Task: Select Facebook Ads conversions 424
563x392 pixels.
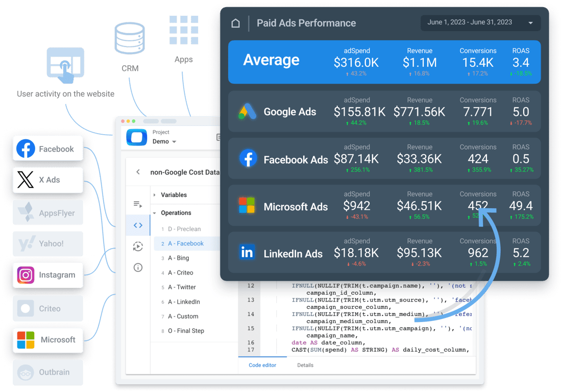Action: point(478,159)
